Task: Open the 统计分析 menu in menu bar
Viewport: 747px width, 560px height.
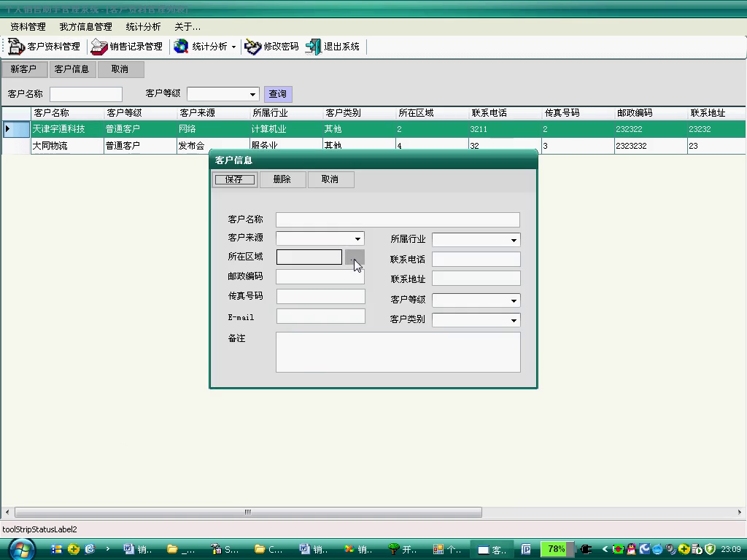Action: tap(143, 27)
